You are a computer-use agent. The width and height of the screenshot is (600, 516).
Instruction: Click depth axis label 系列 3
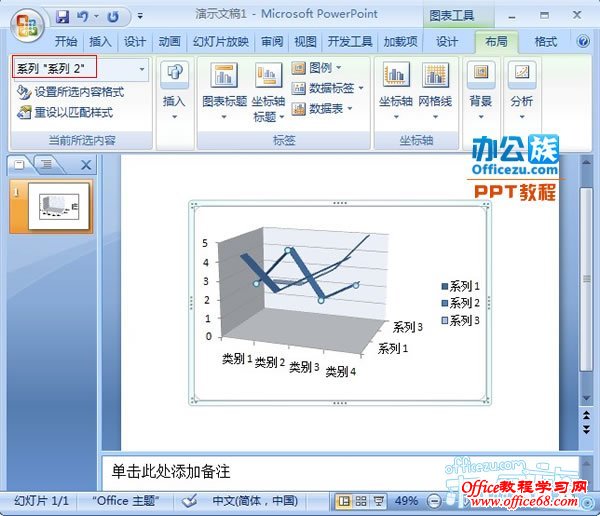pos(408,327)
